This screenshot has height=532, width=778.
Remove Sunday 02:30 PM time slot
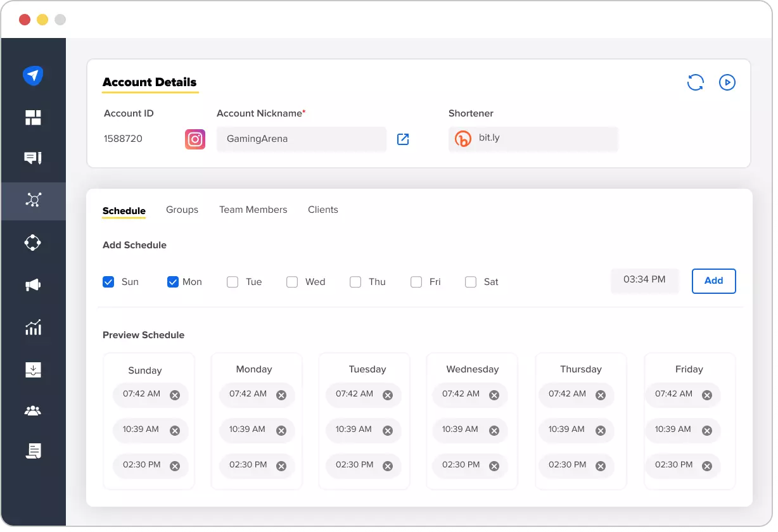point(175,466)
